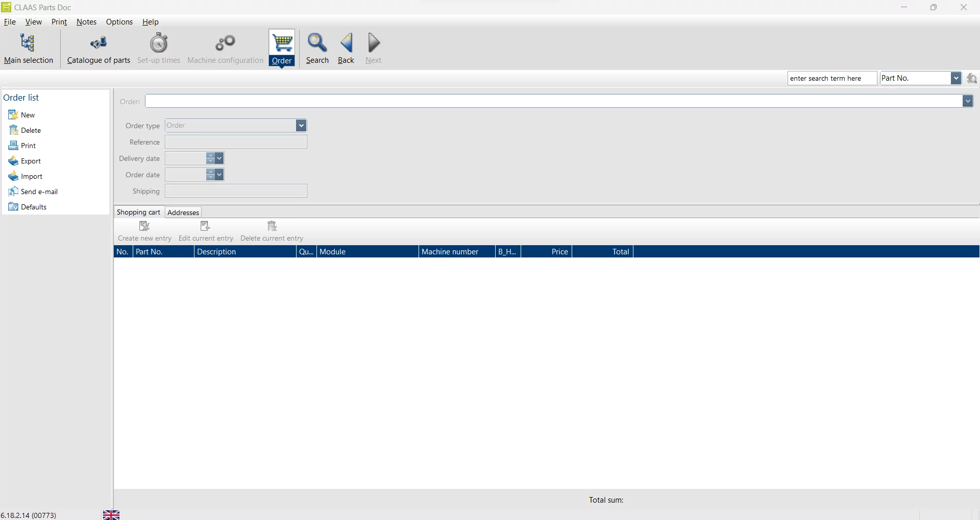Open the Main selection view

coord(28,49)
